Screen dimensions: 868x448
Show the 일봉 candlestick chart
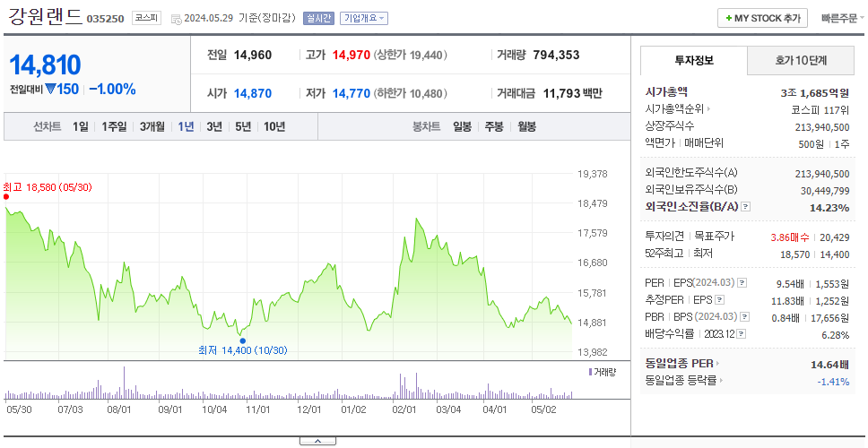point(462,126)
